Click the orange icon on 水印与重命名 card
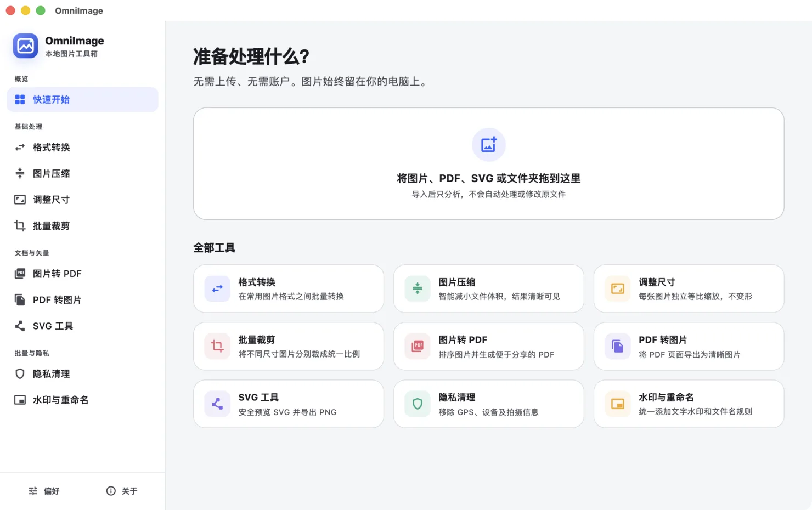The height and width of the screenshot is (510, 812). (x=618, y=404)
